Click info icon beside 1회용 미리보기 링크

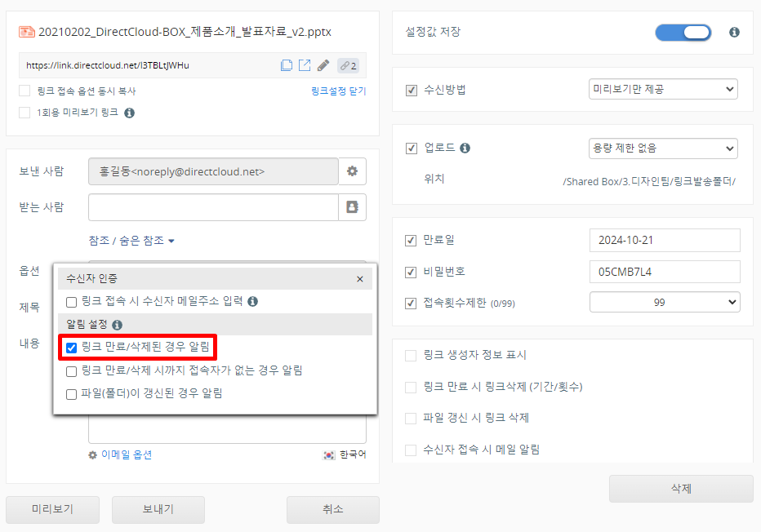coord(129,113)
